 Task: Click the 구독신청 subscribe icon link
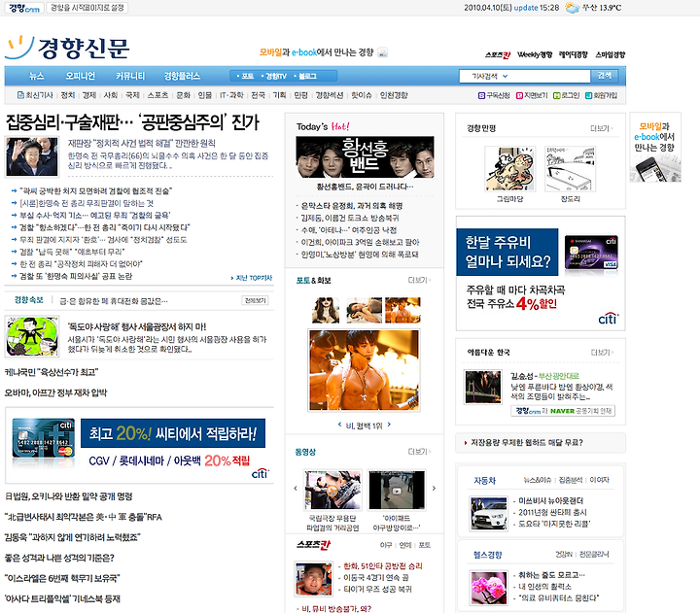[x=494, y=95]
